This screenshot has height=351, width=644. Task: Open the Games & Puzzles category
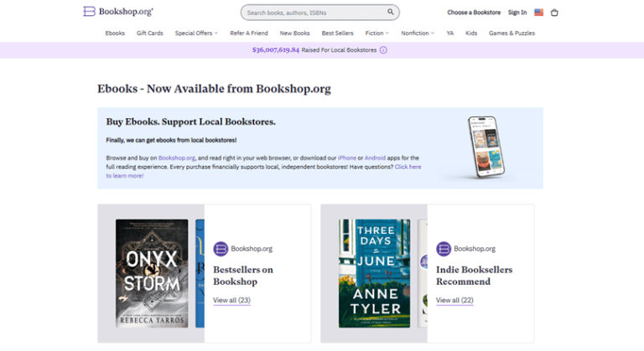[512, 34]
